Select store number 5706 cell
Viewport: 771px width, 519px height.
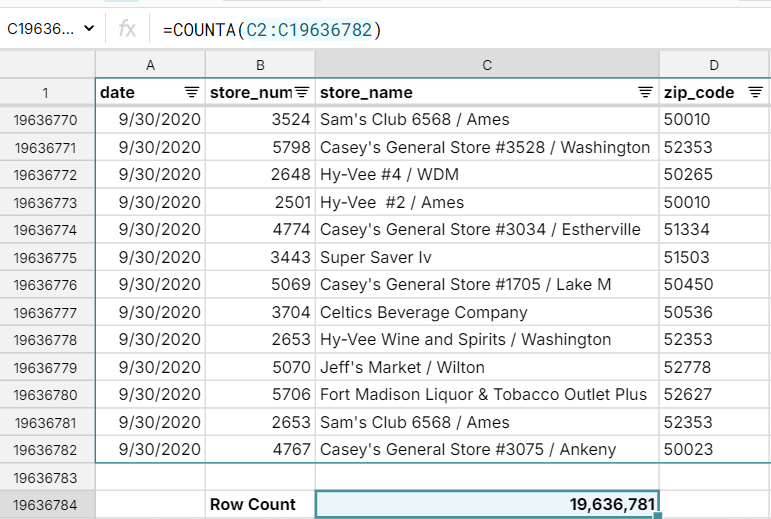tap(260, 395)
